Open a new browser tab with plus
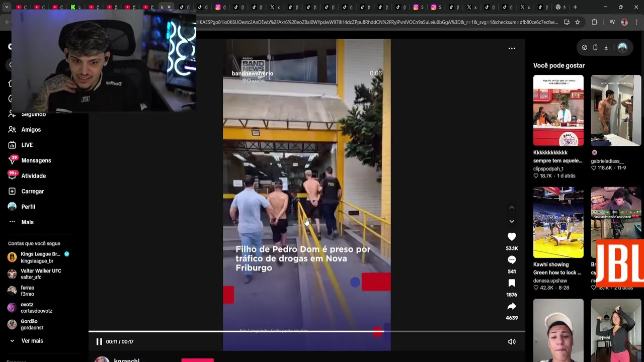 click(x=575, y=7)
